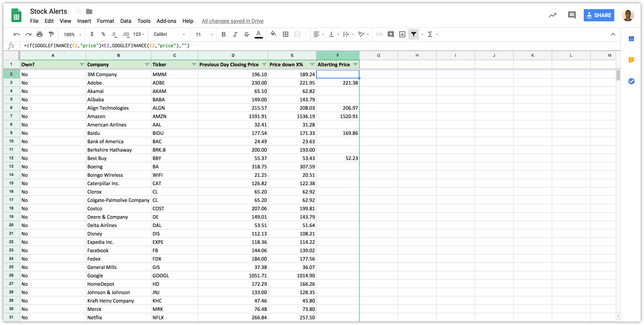Open the Add-ons menu
Screen dimensions: 644x325
(166, 21)
